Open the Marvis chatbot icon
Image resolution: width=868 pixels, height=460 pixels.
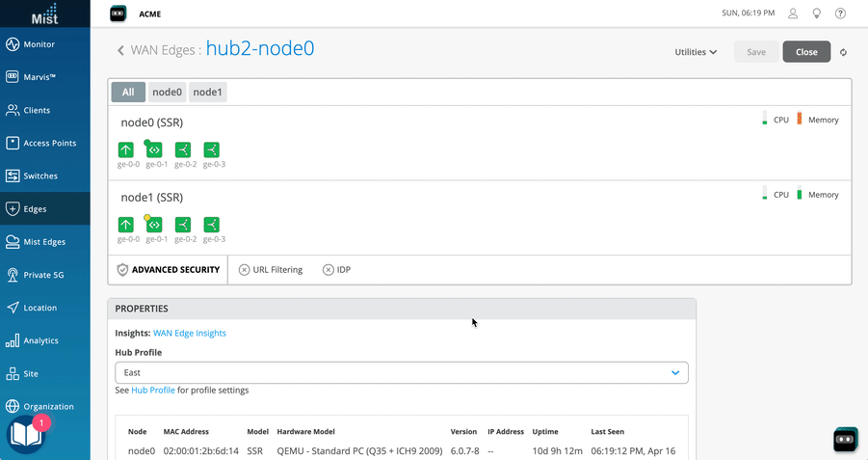[x=845, y=439]
